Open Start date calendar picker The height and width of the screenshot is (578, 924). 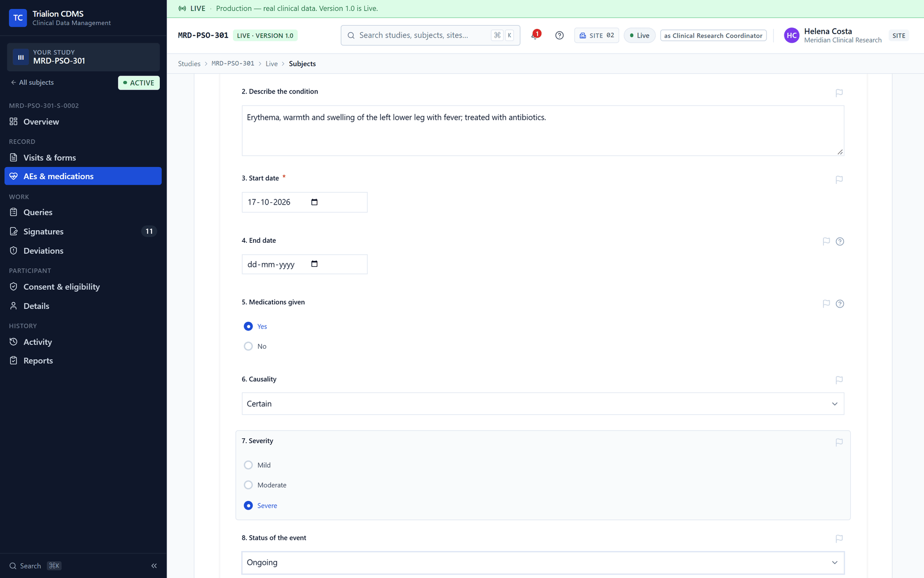click(x=314, y=202)
